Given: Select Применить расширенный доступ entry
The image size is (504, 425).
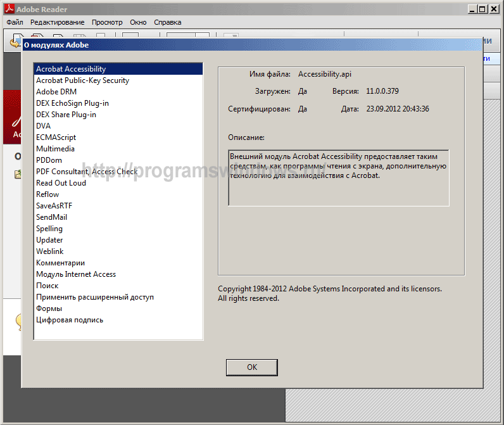Looking at the screenshot, I should (118, 297).
